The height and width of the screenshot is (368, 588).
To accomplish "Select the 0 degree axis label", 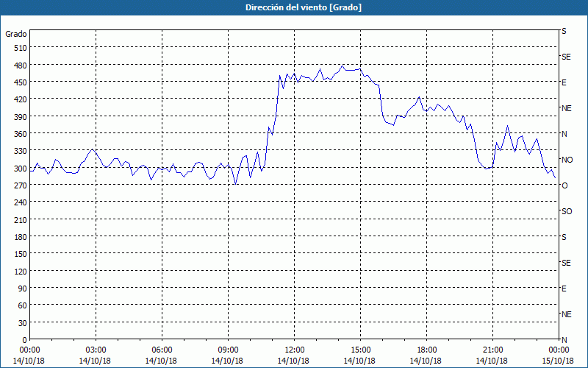I will [x=25, y=340].
